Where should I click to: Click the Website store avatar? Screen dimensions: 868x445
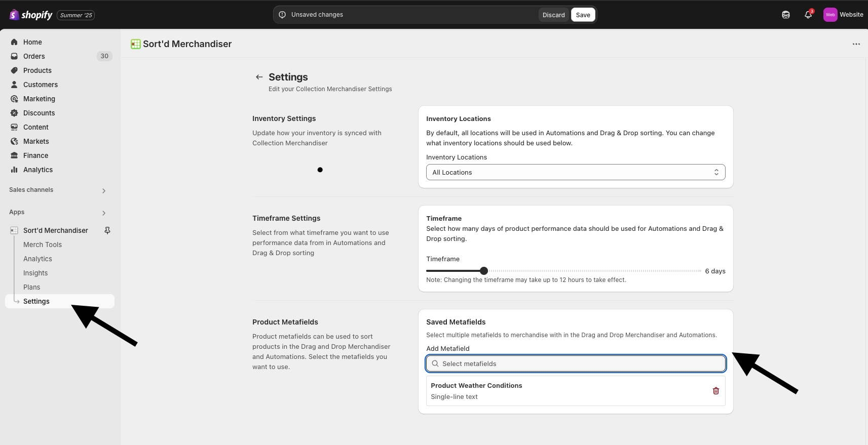[830, 15]
